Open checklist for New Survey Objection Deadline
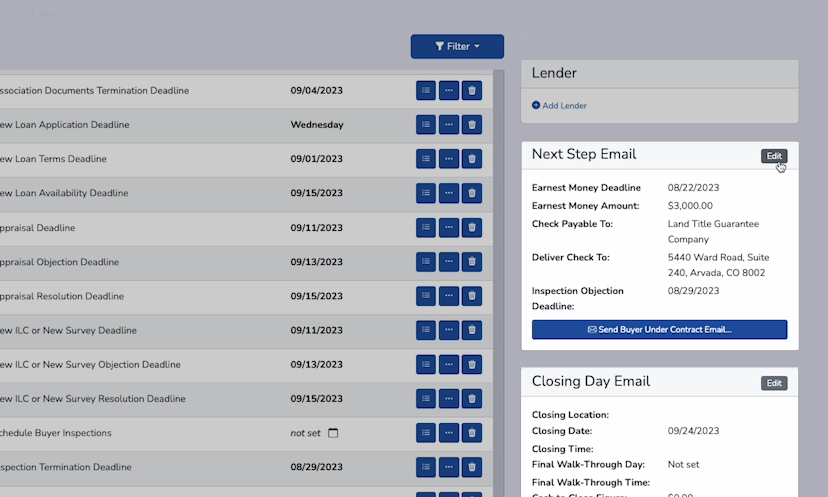The width and height of the screenshot is (828, 497). [426, 364]
